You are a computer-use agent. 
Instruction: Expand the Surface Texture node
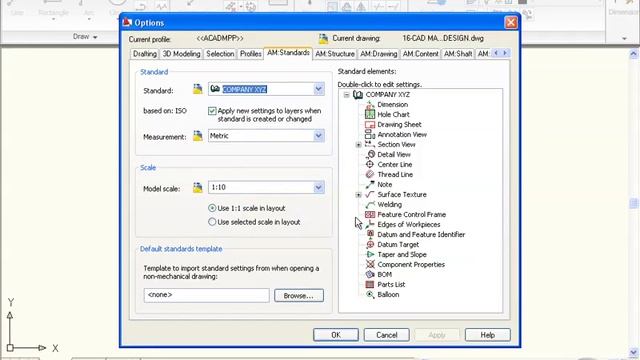pyautogui.click(x=358, y=195)
